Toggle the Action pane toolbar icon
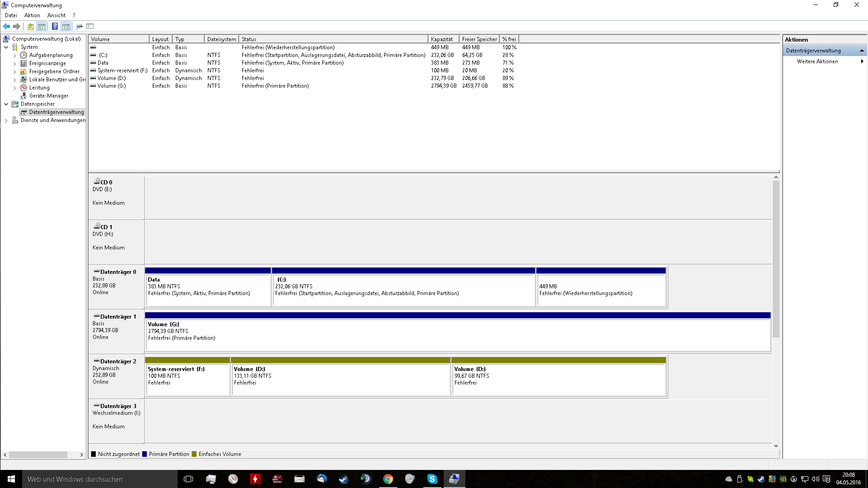The height and width of the screenshot is (488, 868). 66,26
